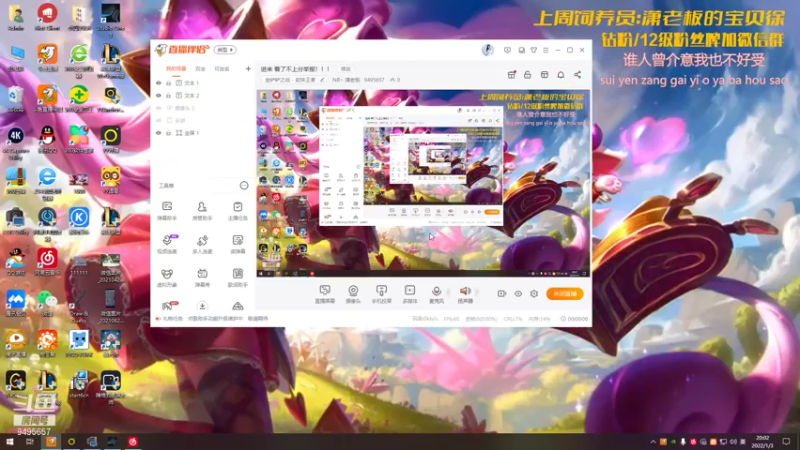Click the stream preview canvas

(x=423, y=184)
